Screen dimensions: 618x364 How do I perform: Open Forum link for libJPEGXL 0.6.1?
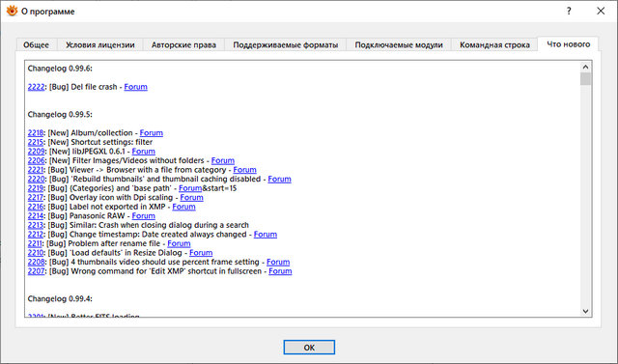click(x=144, y=152)
